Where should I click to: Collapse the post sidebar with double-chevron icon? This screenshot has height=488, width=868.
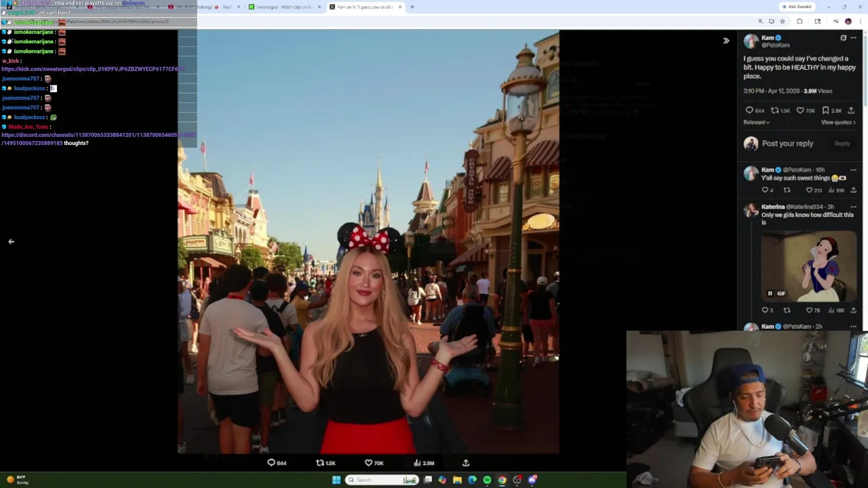[x=726, y=41]
